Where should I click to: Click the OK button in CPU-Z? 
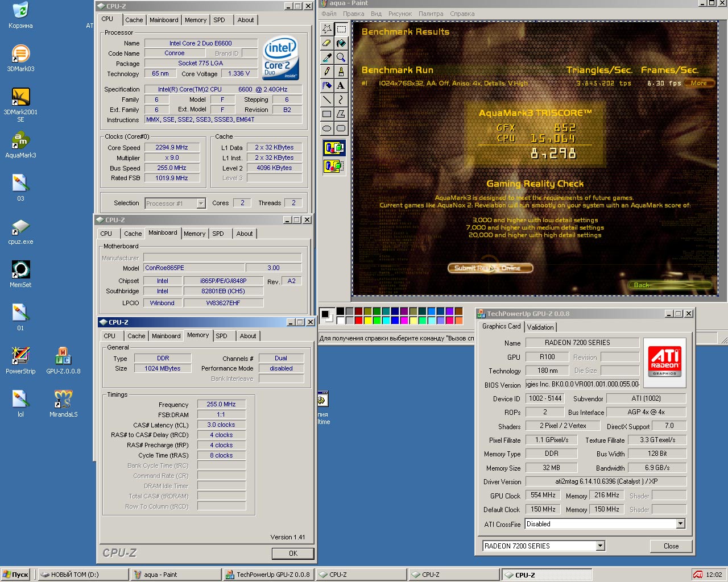pyautogui.click(x=293, y=553)
